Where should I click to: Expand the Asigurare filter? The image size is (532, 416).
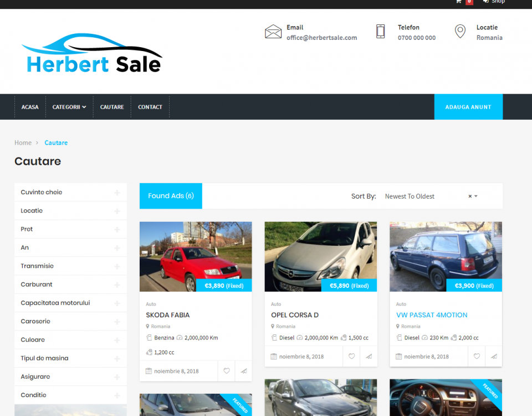pos(70,377)
